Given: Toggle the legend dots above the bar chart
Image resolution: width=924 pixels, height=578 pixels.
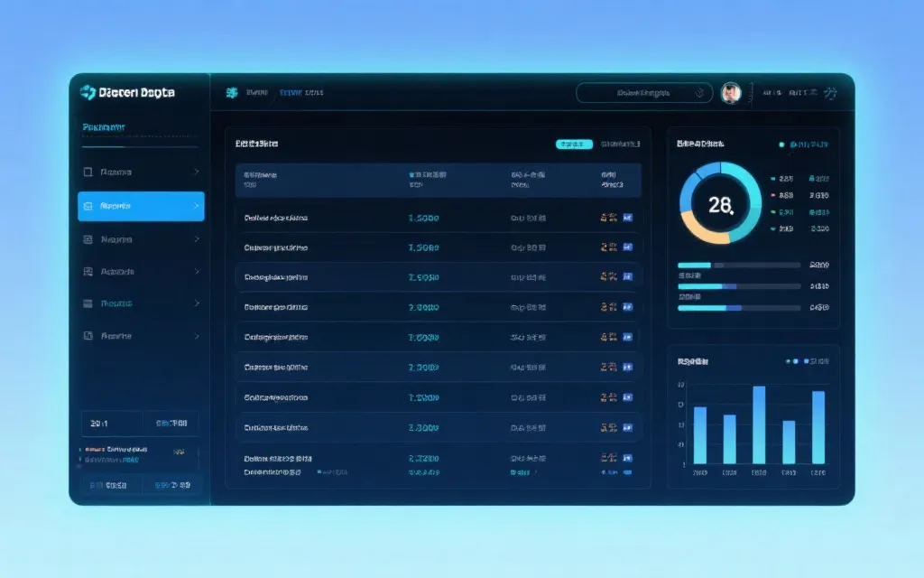Looking at the screenshot, I should pos(791,361).
